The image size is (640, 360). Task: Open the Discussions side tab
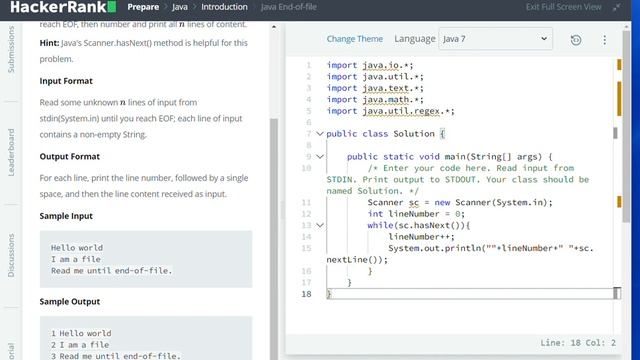11,256
